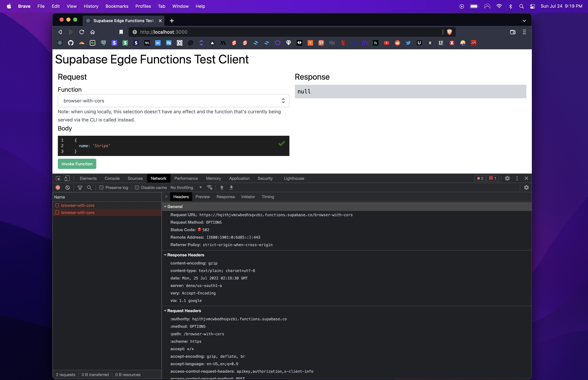Click the Invoke Function button
The image size is (588, 380).
click(x=77, y=164)
